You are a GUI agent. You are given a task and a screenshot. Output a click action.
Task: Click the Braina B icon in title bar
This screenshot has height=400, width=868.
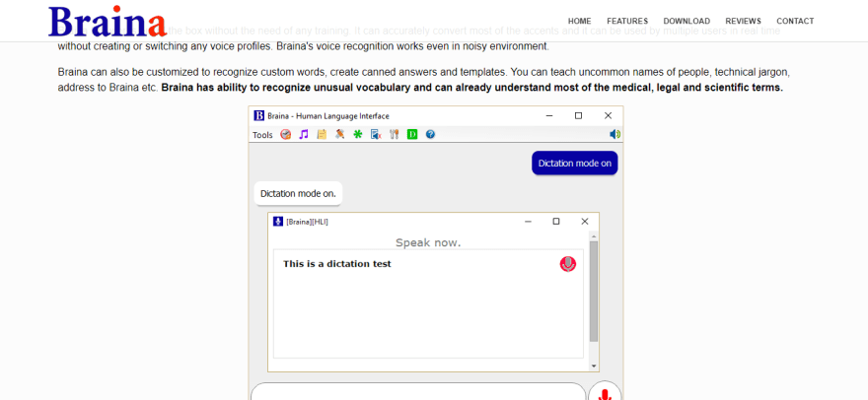pos(258,115)
